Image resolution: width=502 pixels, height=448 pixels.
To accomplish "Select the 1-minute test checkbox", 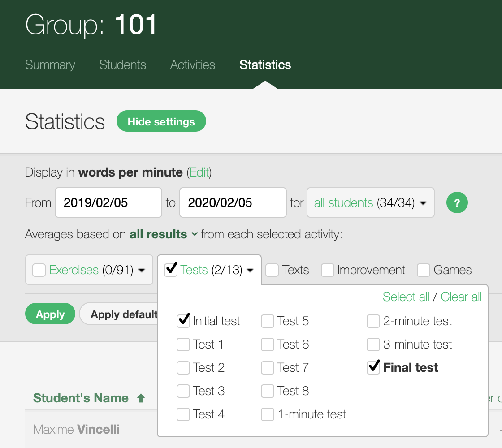I will (268, 414).
